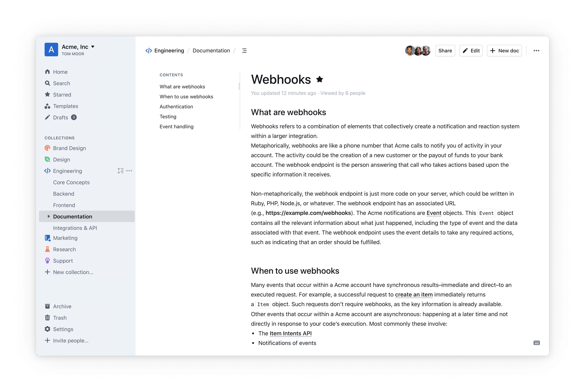Enable checklist view in Engineering

tap(120, 171)
